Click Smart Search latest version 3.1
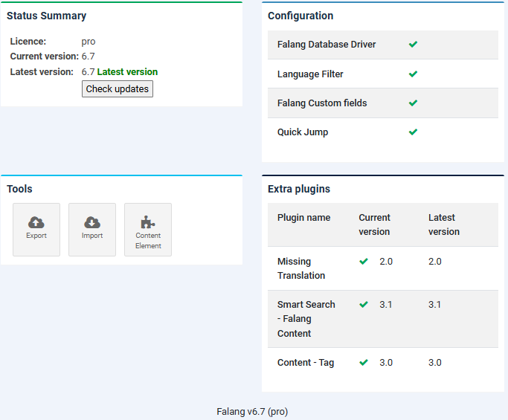Screen dimensions: 508x420 [434, 304]
